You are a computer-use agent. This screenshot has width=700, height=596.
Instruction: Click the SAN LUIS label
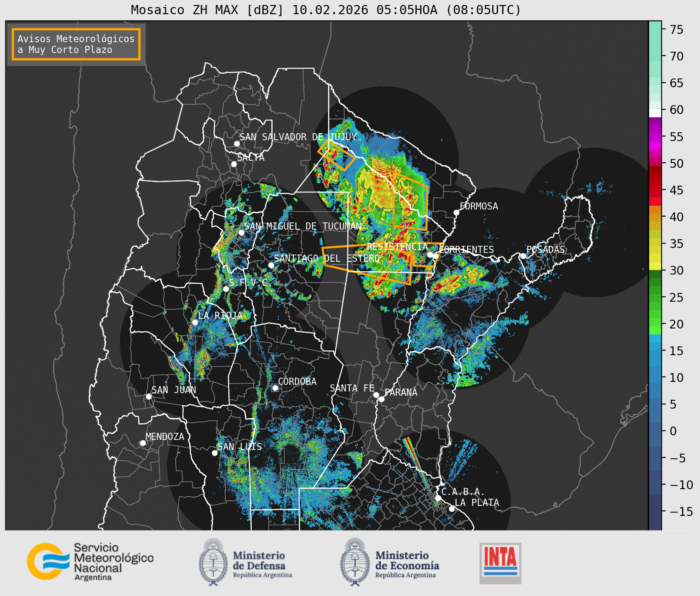tap(240, 447)
